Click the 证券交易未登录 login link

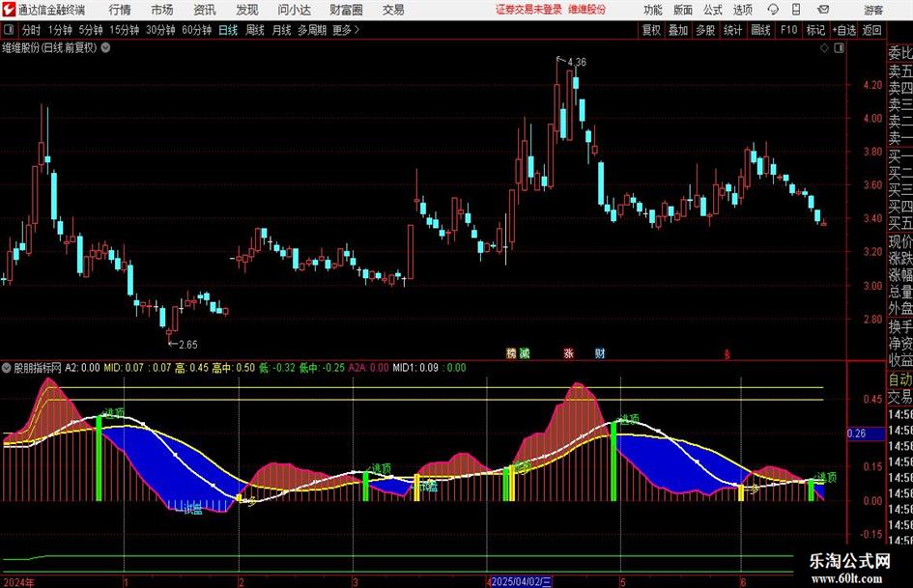click(x=528, y=10)
